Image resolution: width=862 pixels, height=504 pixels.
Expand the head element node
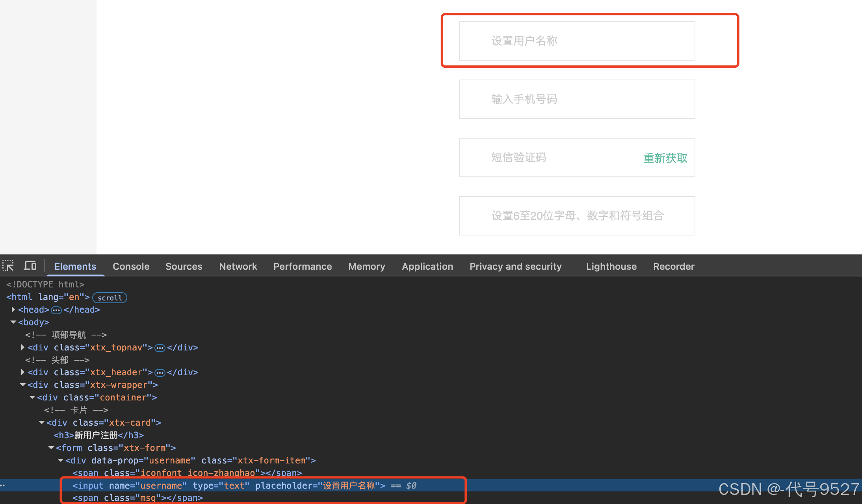pyautogui.click(x=13, y=309)
